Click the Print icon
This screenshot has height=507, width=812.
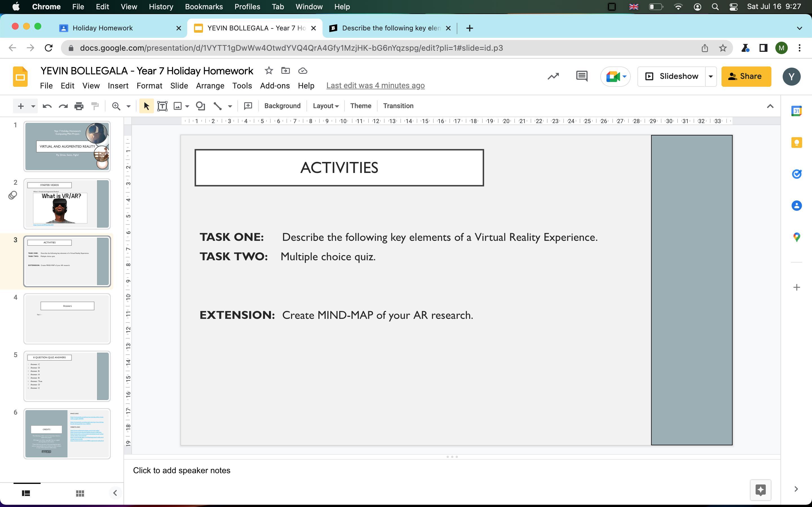click(79, 106)
